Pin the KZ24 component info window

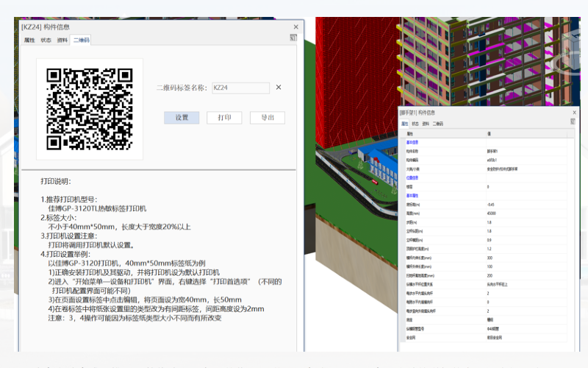pos(293,38)
